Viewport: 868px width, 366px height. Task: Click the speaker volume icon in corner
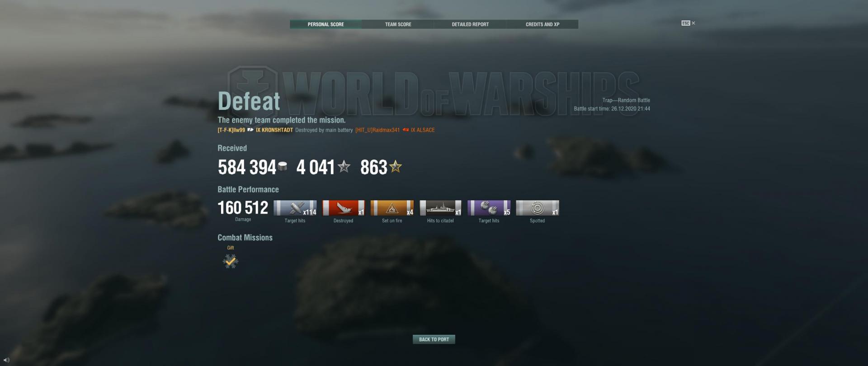pyautogui.click(x=6, y=360)
